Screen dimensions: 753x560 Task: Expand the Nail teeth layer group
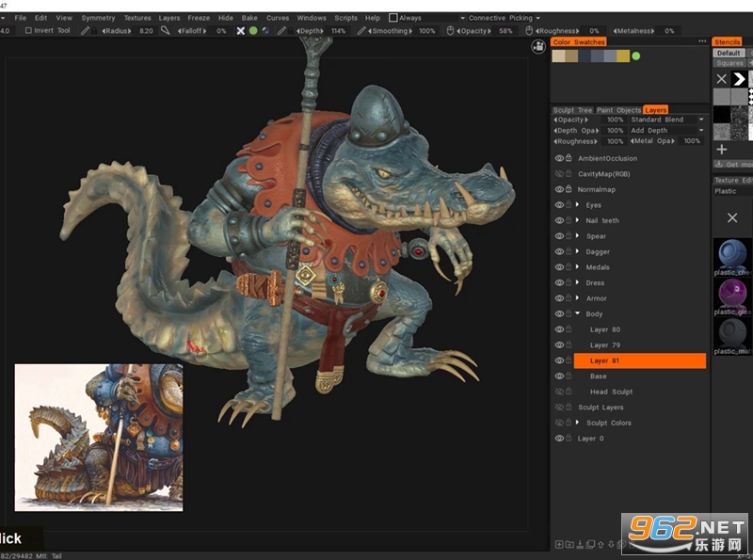point(577,220)
